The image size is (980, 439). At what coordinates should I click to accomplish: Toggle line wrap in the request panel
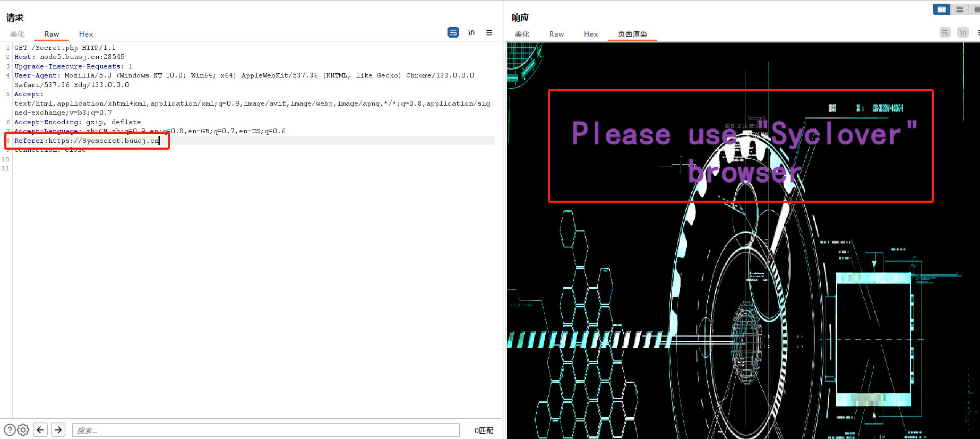453,33
